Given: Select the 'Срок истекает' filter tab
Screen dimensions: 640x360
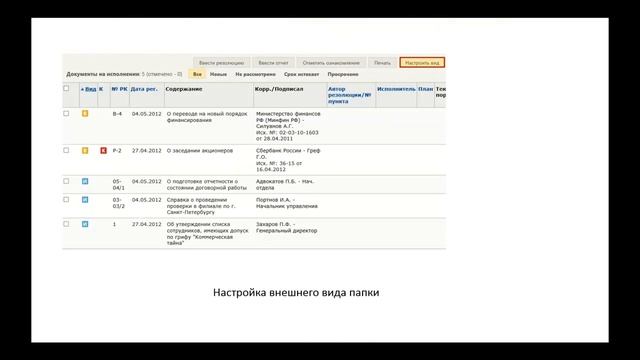Looking at the screenshot, I should [x=302, y=74].
